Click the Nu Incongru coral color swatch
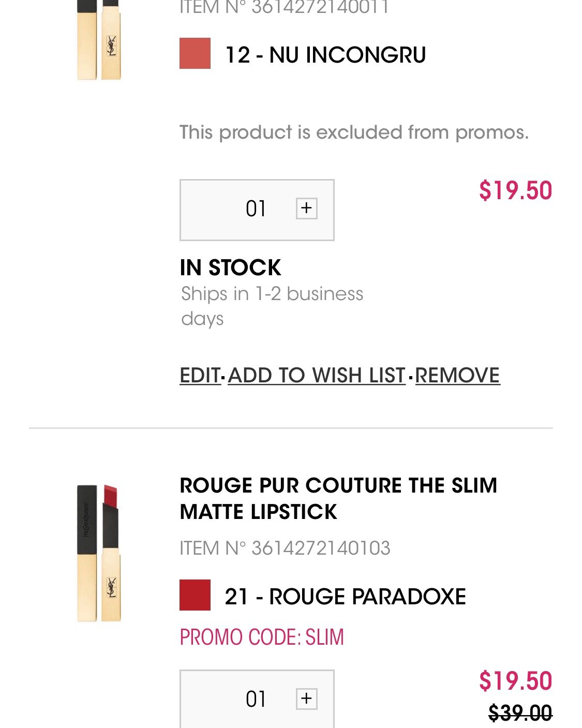The width and height of the screenshot is (582, 728). point(195,53)
